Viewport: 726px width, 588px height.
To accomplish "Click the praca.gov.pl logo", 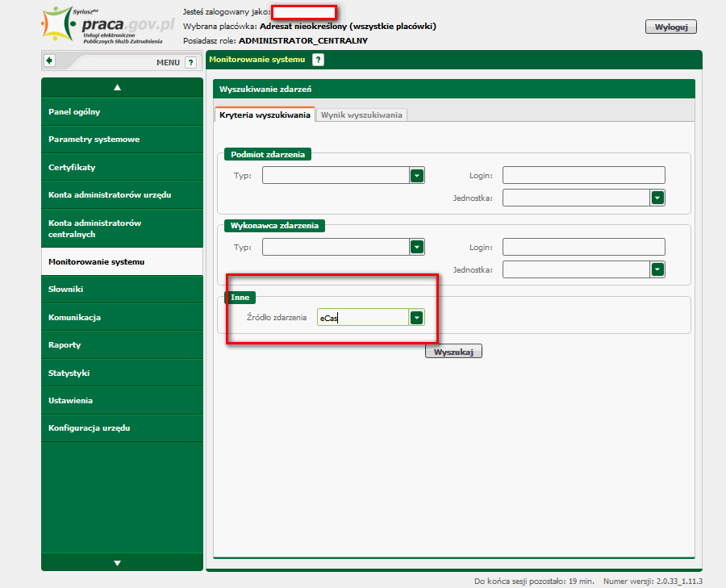I will point(108,25).
